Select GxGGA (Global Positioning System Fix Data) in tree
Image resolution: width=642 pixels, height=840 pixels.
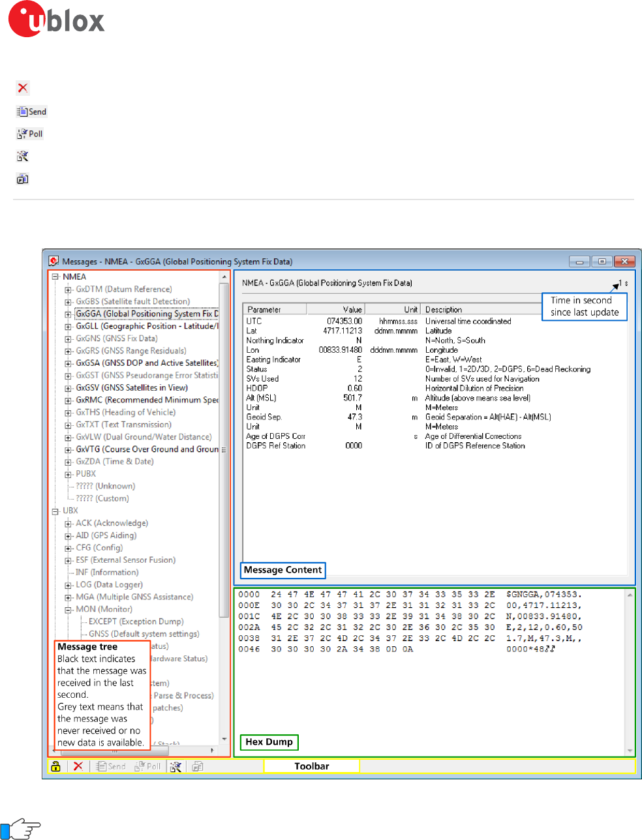coord(147,314)
